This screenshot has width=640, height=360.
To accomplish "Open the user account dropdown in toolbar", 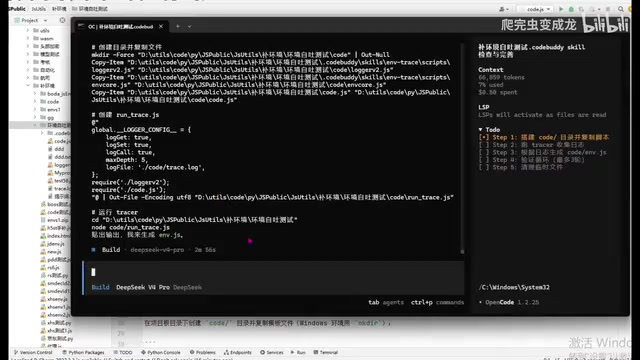I will coord(504,9).
